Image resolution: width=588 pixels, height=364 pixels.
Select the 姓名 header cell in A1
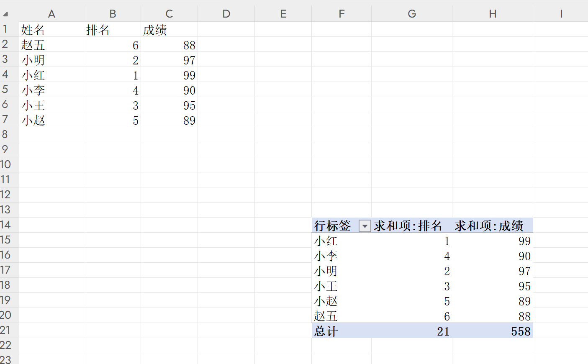[51, 30]
